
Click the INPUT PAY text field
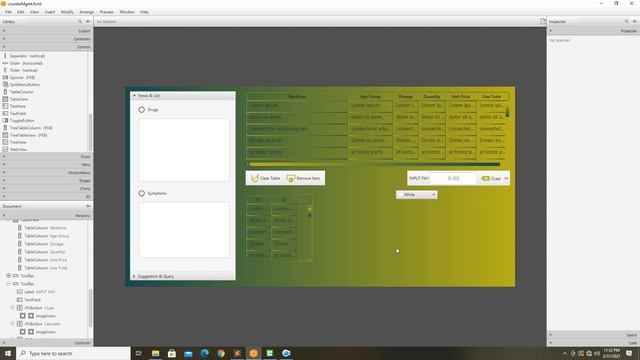coord(453,178)
